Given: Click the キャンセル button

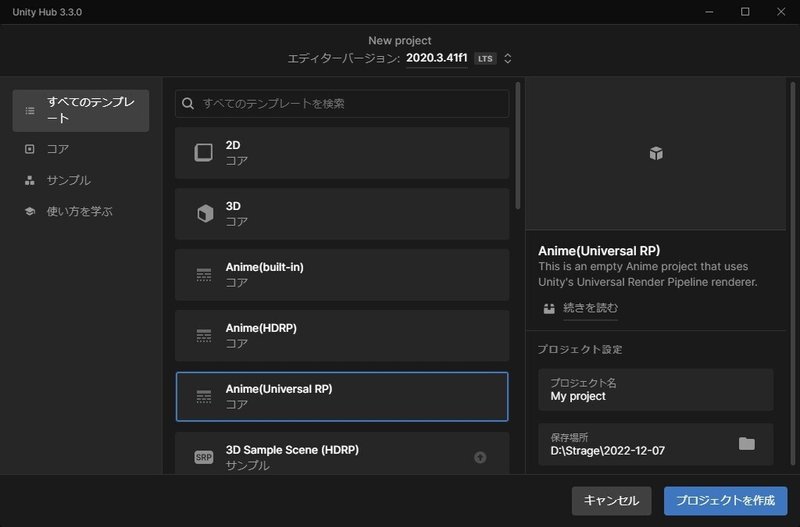Looking at the screenshot, I should click(611, 500).
